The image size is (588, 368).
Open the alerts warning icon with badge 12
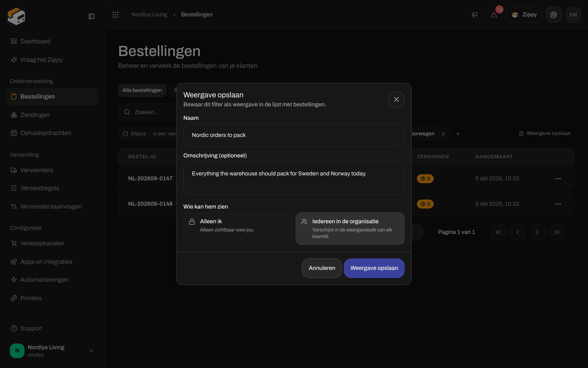click(x=494, y=15)
